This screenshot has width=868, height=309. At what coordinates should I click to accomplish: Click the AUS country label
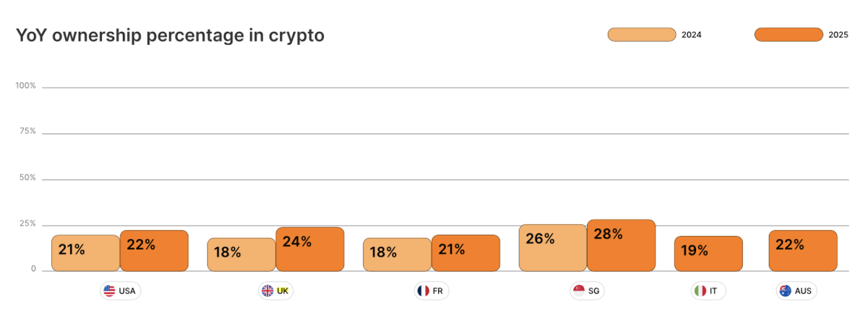pos(803,291)
